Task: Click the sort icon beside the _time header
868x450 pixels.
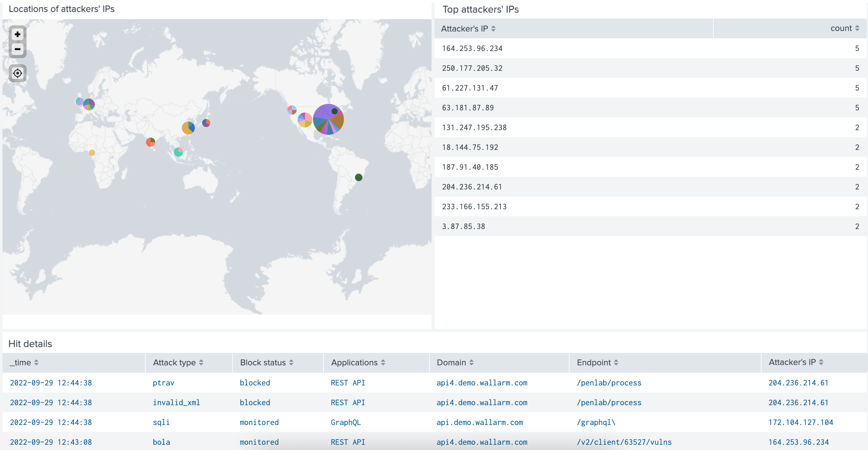Action: (x=37, y=363)
